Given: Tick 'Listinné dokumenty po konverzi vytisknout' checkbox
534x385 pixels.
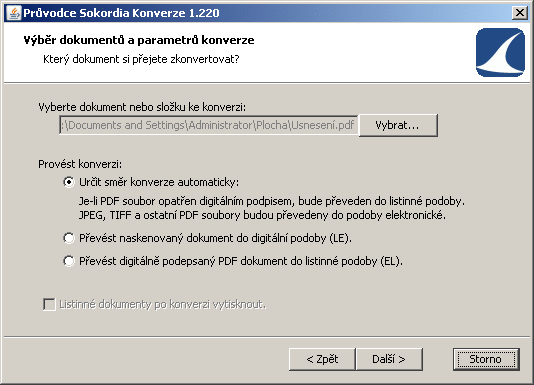Looking at the screenshot, I should coord(49,304).
